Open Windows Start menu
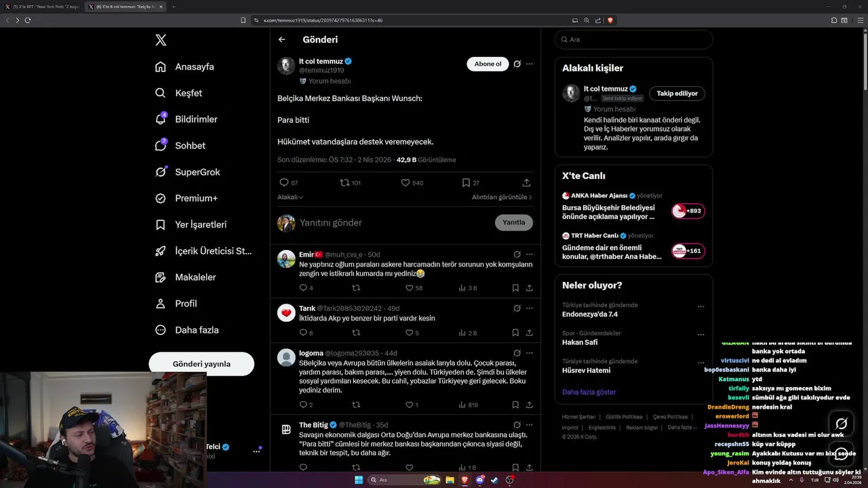The height and width of the screenshot is (488, 868). click(359, 480)
